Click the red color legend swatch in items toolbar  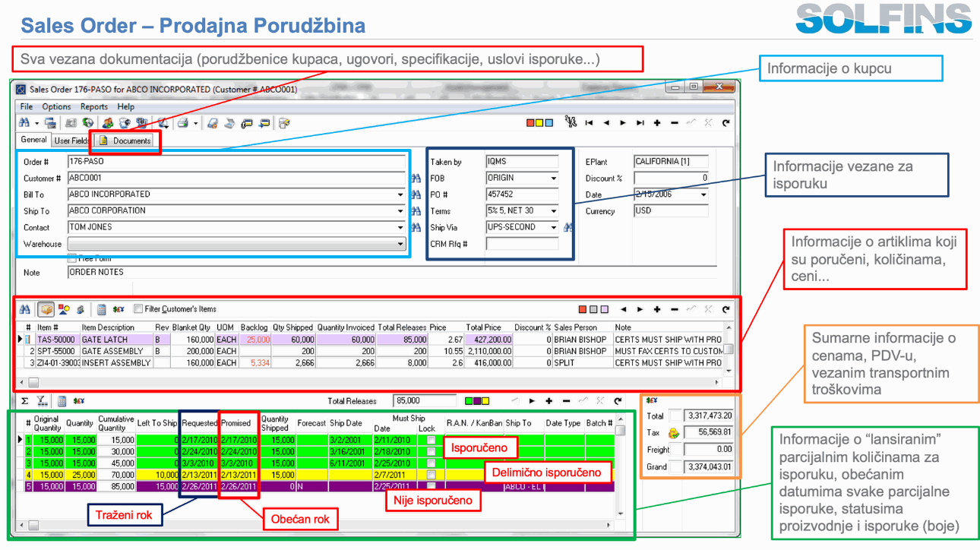583,309
